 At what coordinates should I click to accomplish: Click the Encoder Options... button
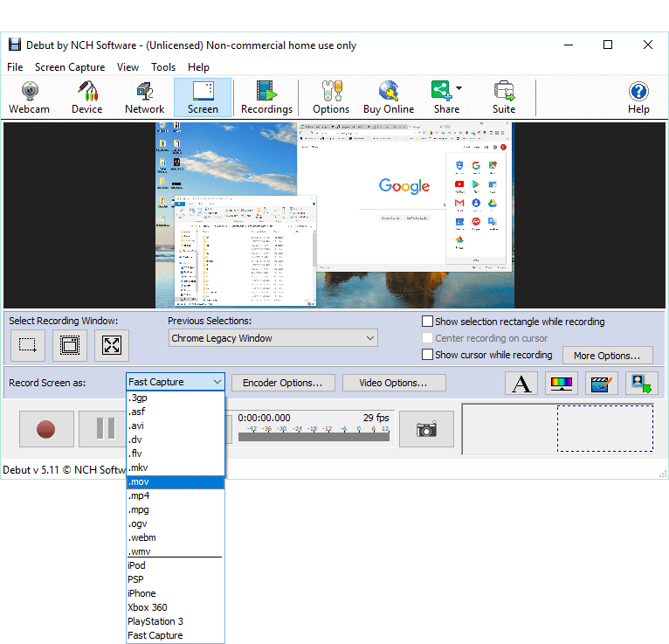point(283,383)
